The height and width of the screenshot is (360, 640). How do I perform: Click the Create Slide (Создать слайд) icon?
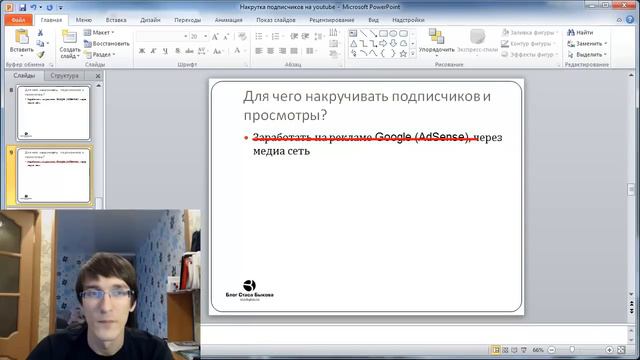[69, 37]
